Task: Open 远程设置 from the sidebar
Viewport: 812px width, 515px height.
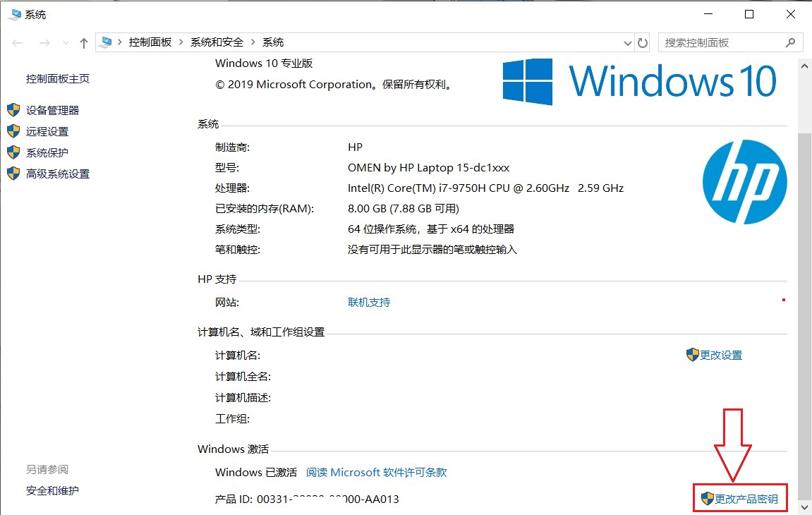Action: (48, 132)
